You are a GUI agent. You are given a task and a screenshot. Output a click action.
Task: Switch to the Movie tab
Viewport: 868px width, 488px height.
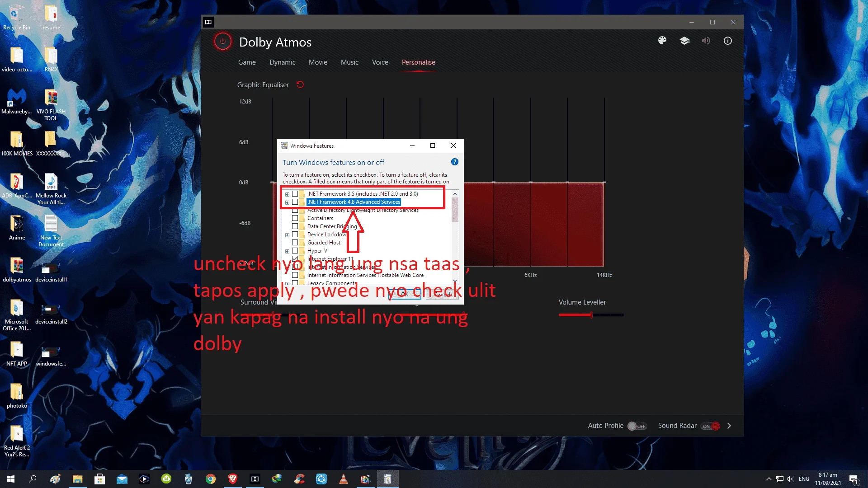point(318,62)
